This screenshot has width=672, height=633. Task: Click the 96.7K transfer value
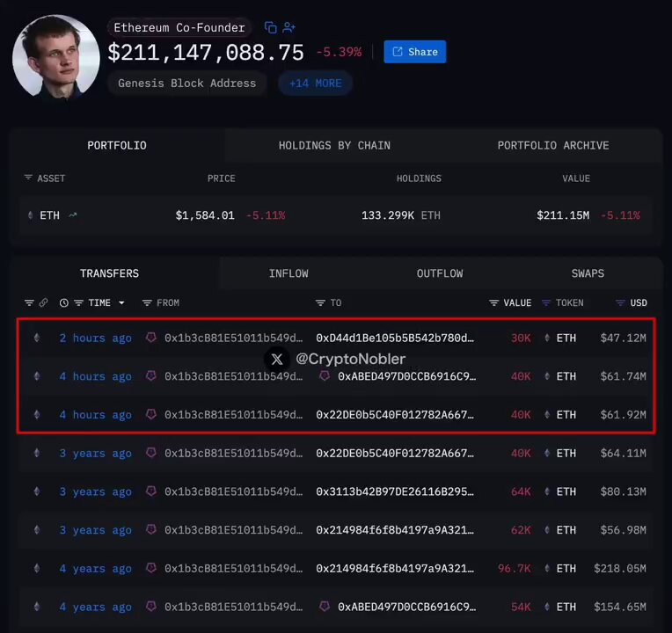tap(515, 569)
